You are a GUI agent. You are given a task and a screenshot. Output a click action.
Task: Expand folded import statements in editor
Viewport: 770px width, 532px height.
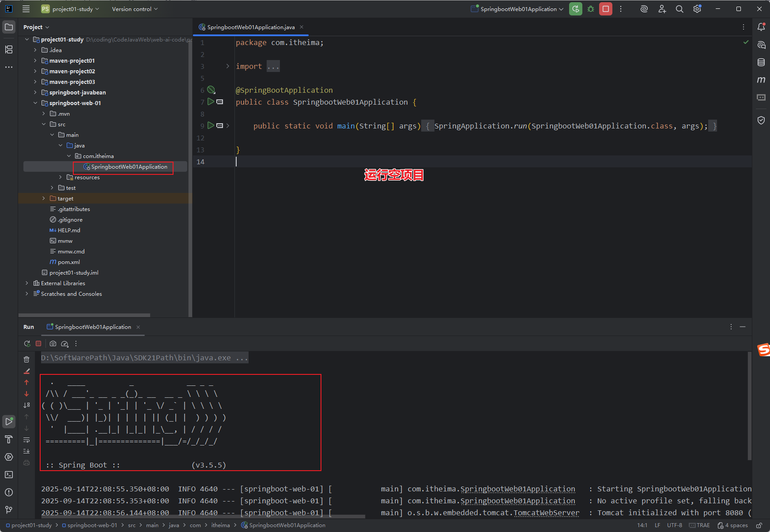(x=228, y=66)
